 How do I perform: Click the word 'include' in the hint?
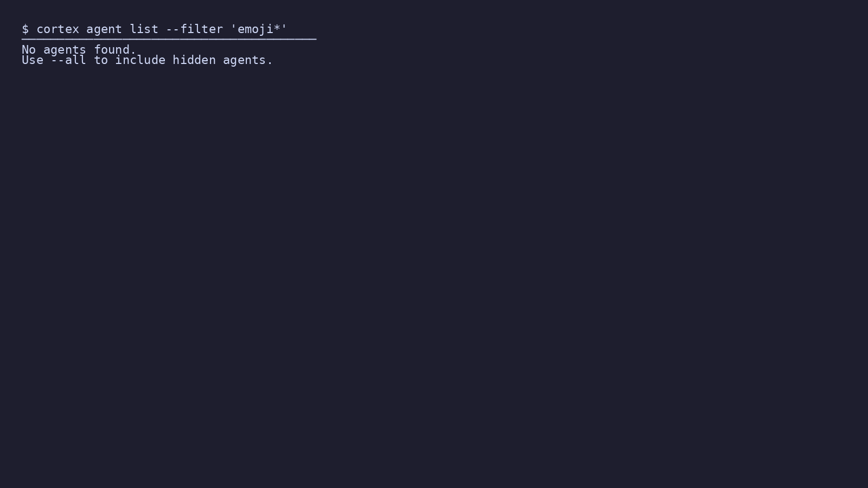[x=140, y=60]
